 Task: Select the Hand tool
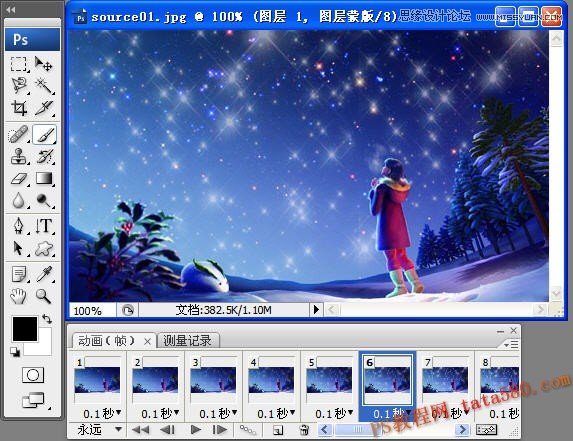[19, 296]
